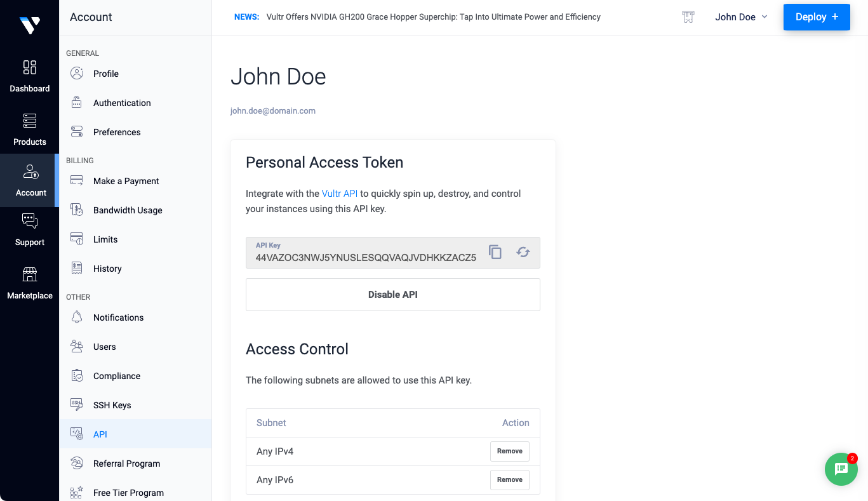Click the Vultr logo
Image resolution: width=868 pixels, height=501 pixels.
(x=29, y=25)
